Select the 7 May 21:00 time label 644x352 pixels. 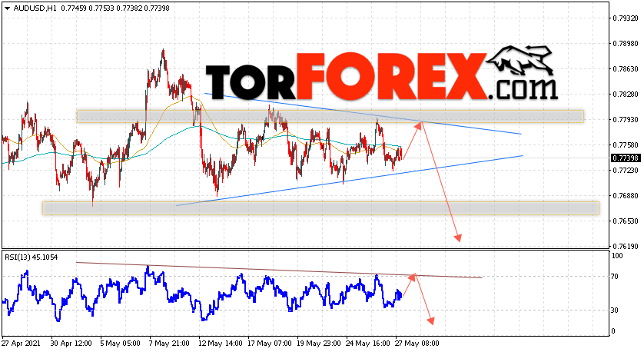point(170,344)
